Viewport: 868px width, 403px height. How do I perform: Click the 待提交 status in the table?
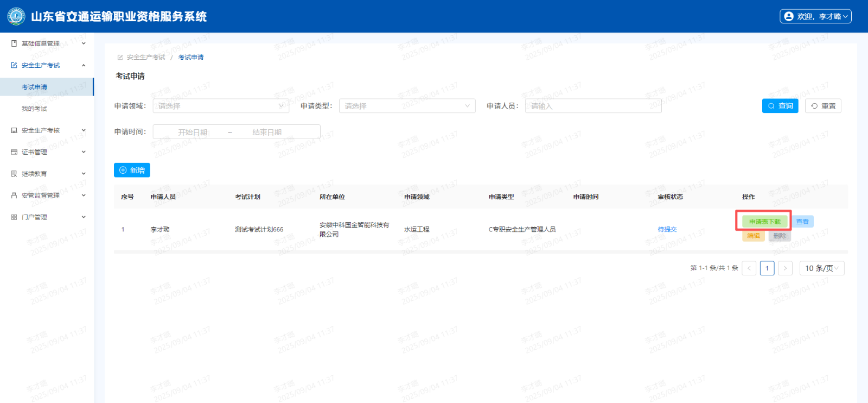pos(667,229)
